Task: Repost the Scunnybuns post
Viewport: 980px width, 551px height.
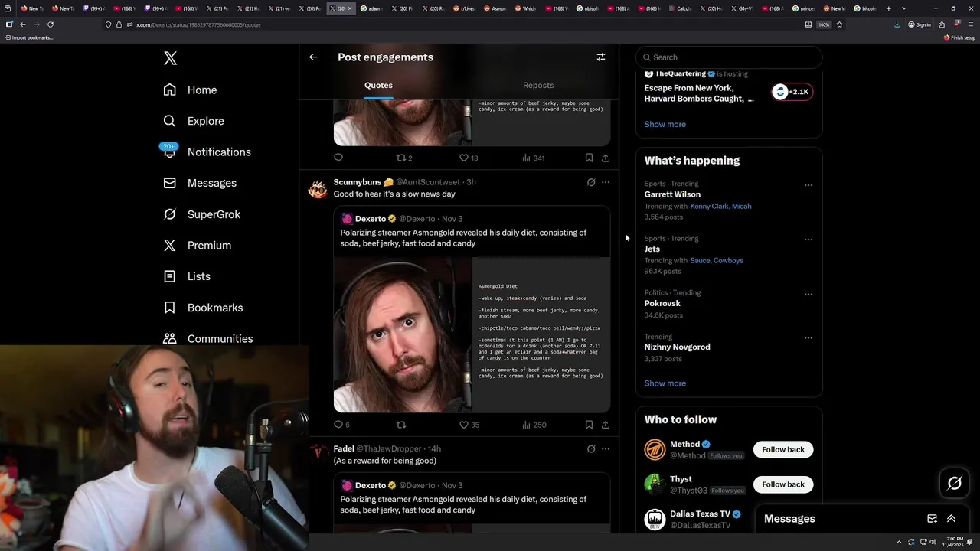Action: point(400,425)
